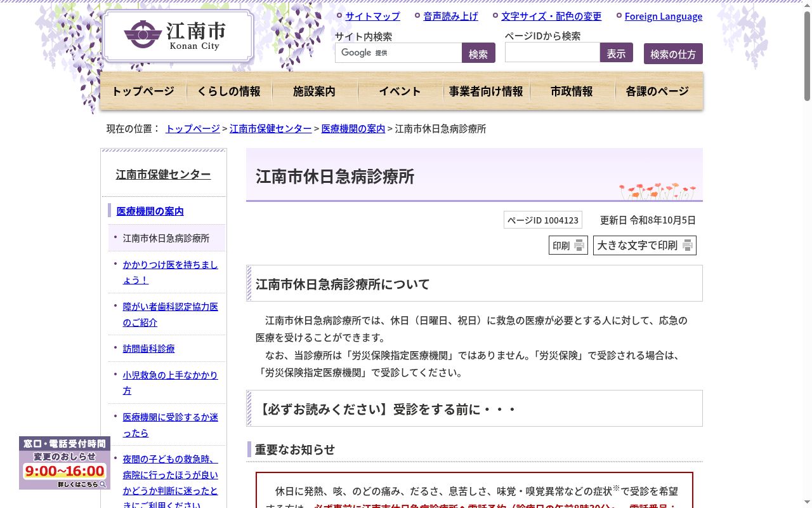This screenshot has height=508, width=812.
Task: Click the printer icon in 印刷 button
Action: pos(579,246)
